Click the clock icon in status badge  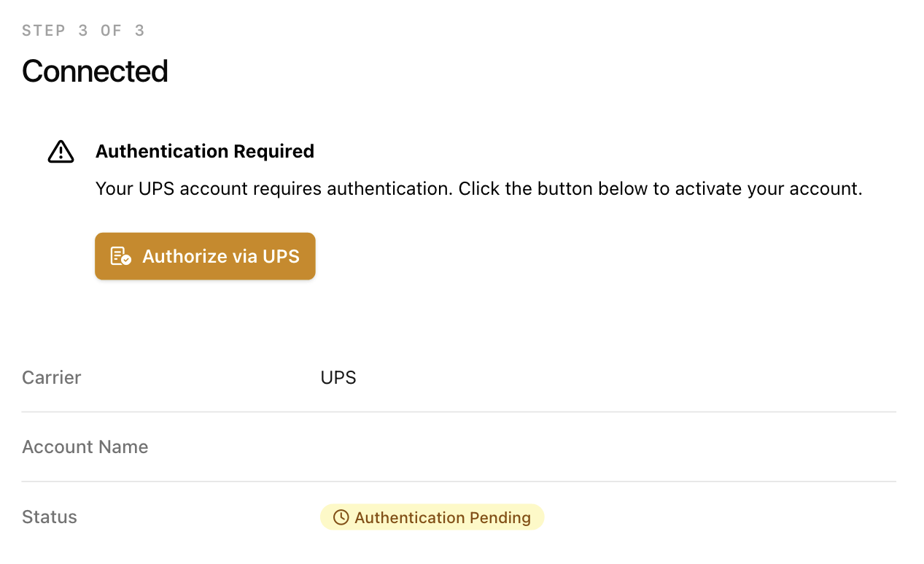click(341, 517)
